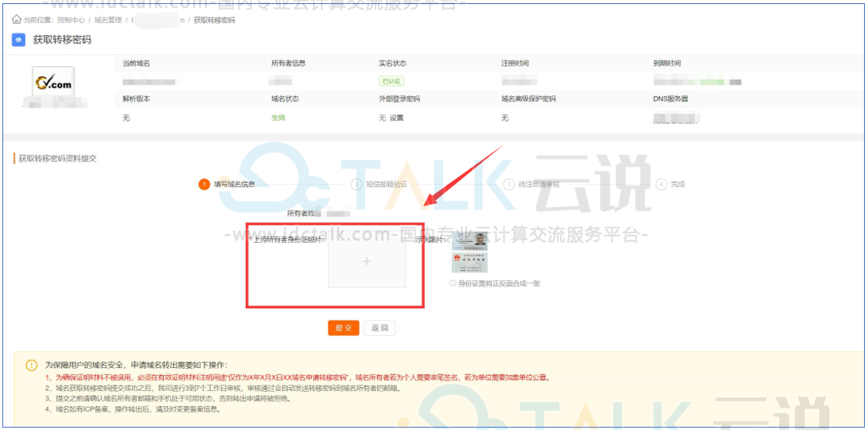Click the 域名高级保护密码 label
Viewport: 868px width, 430px height.
(x=528, y=100)
